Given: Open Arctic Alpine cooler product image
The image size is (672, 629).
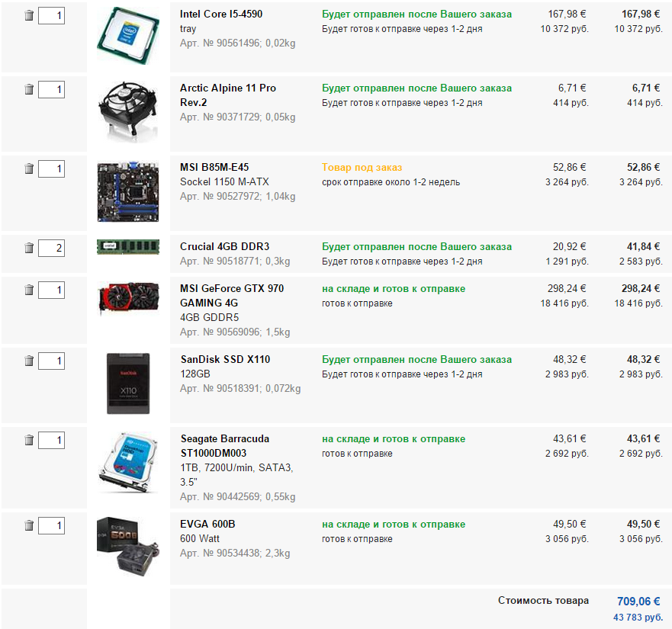Looking at the screenshot, I should [128, 111].
